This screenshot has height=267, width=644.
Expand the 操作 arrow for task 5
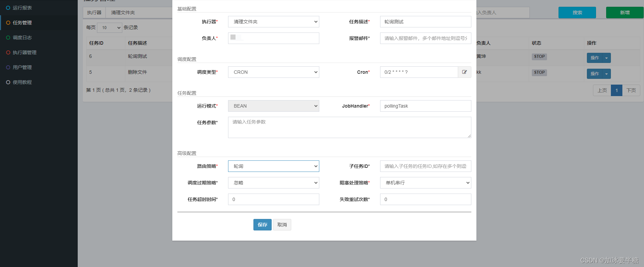coord(606,74)
